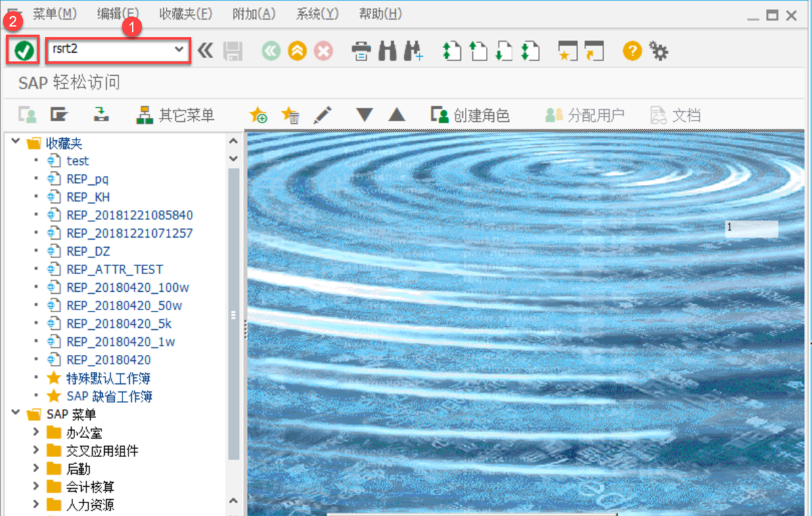The image size is (812, 516).
Task: Expand the 会计核算 folder
Action: (36, 486)
